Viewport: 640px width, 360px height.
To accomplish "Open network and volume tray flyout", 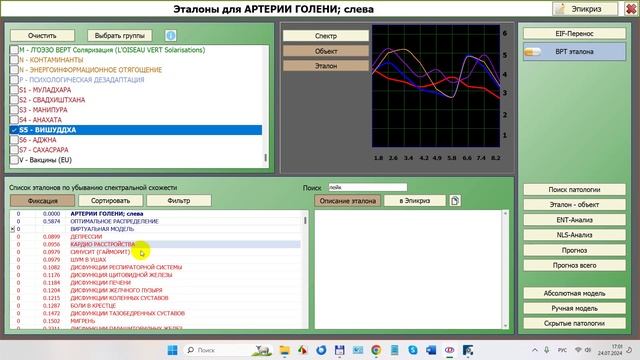I will pos(582,350).
